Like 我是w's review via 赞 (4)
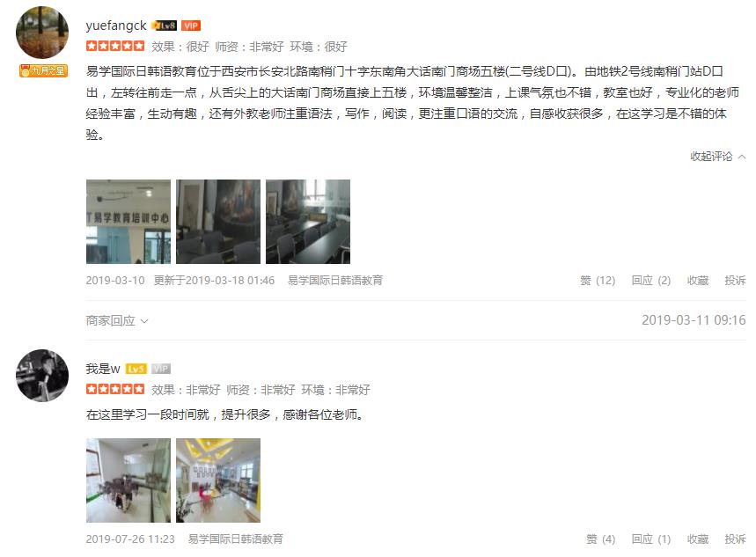This screenshot has width=756, height=557. click(601, 539)
